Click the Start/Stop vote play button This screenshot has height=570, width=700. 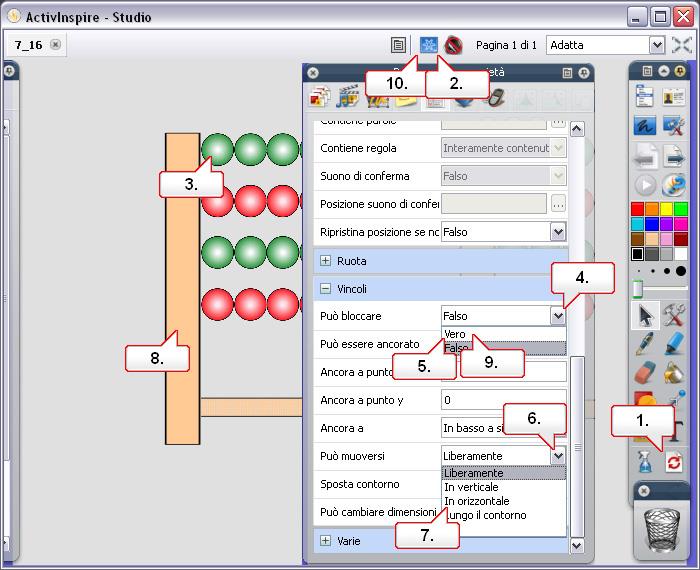644,185
